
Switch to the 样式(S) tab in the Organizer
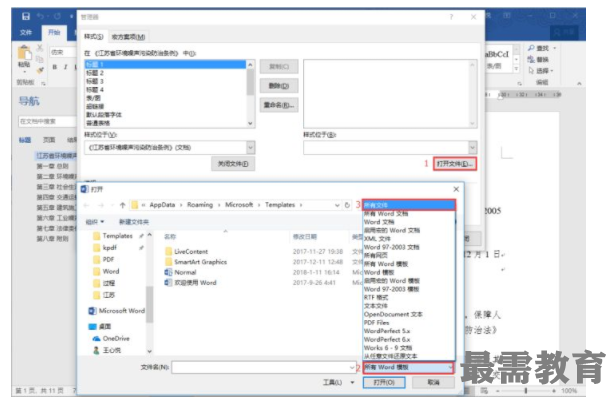click(94, 37)
